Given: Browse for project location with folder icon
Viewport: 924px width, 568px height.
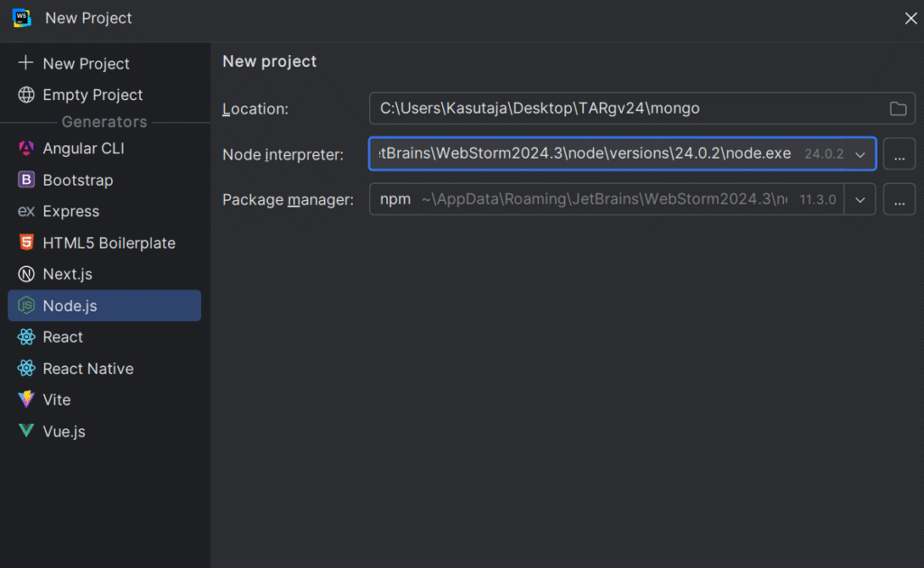Looking at the screenshot, I should (898, 108).
